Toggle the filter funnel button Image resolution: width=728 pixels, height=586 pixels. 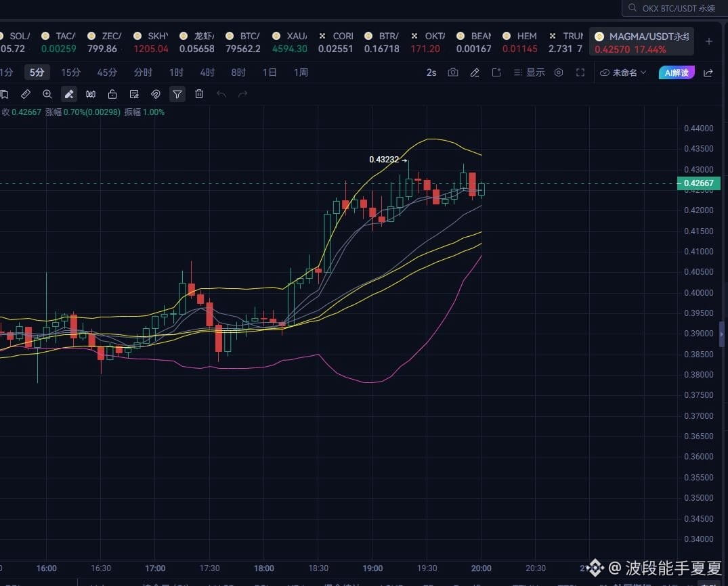click(x=177, y=94)
